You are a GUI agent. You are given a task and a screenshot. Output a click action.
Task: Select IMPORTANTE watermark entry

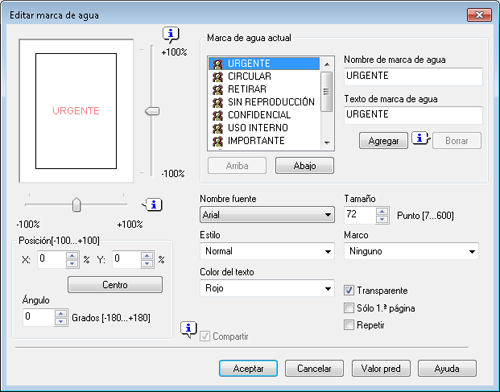coord(264,141)
